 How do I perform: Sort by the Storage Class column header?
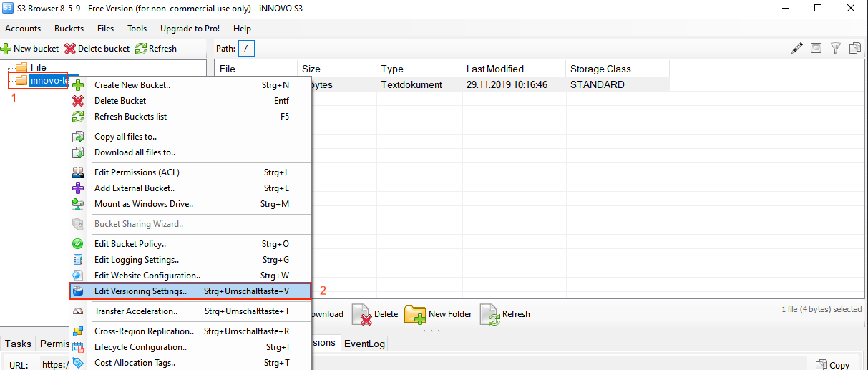point(618,69)
